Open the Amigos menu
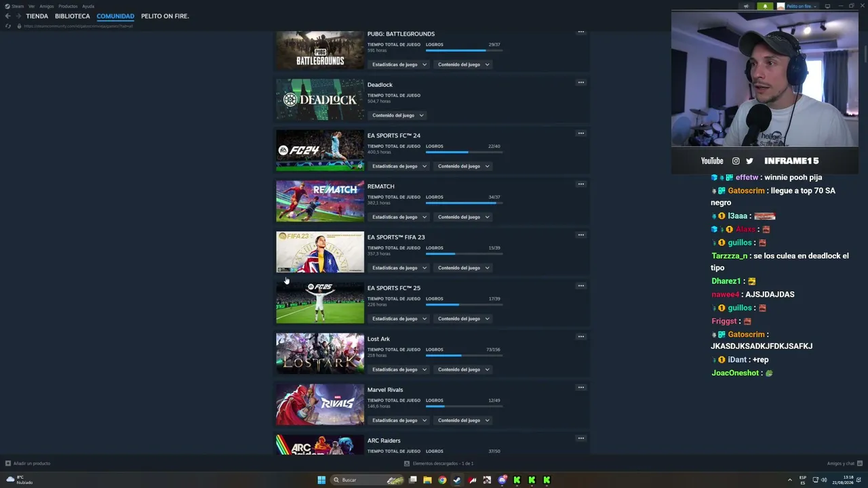Image resolution: width=868 pixels, height=488 pixels. pos(47,6)
